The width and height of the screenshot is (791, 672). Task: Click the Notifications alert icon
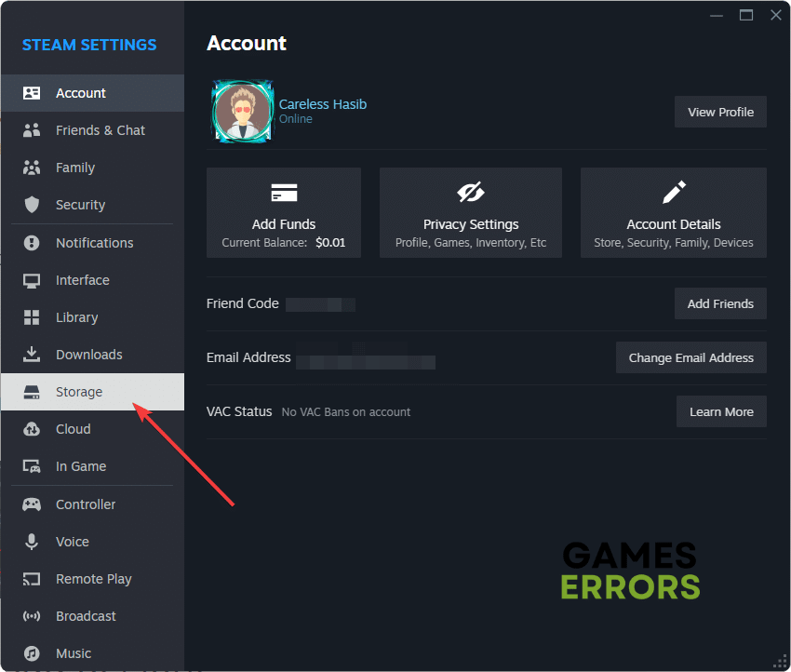click(32, 243)
